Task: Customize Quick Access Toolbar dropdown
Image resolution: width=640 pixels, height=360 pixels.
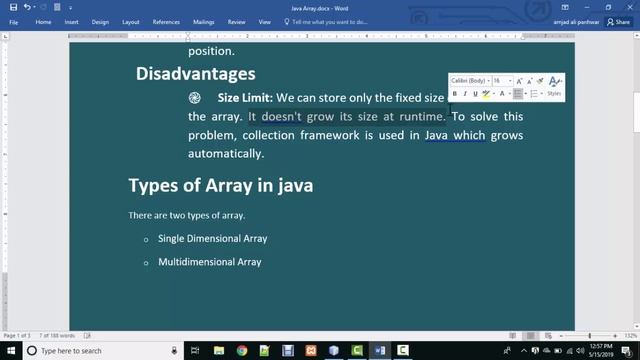Action: pos(70,8)
